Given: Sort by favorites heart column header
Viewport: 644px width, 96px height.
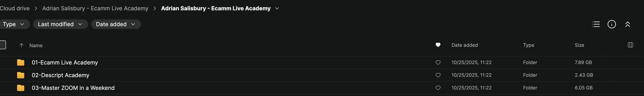Looking at the screenshot, I should click(438, 45).
